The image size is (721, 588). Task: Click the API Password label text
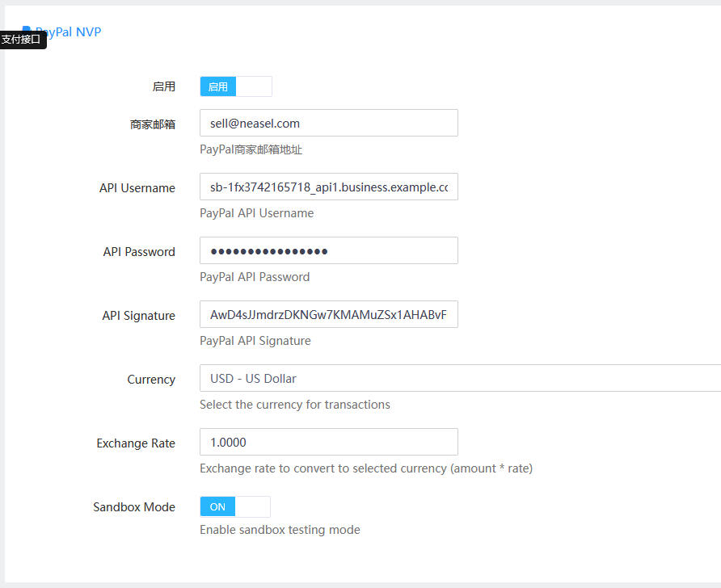[139, 252]
